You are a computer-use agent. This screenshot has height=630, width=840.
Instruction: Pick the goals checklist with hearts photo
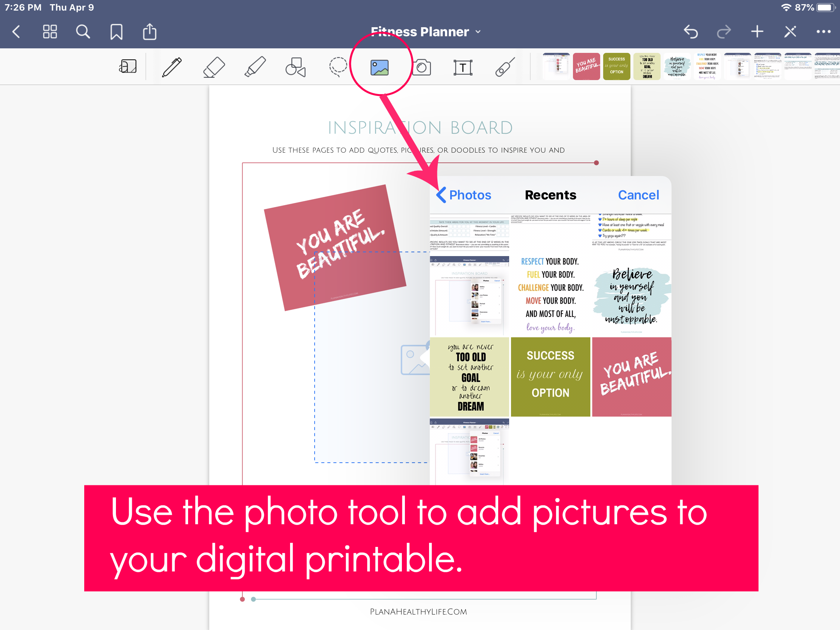[632, 234]
